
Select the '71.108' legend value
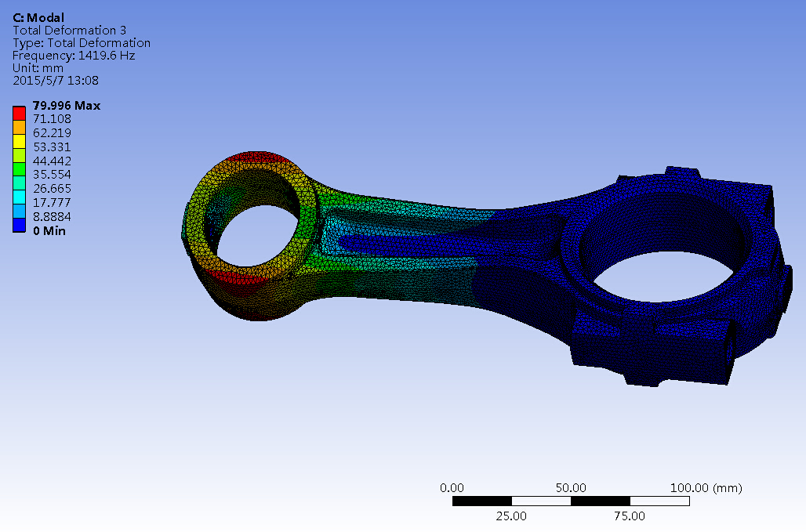(52, 119)
